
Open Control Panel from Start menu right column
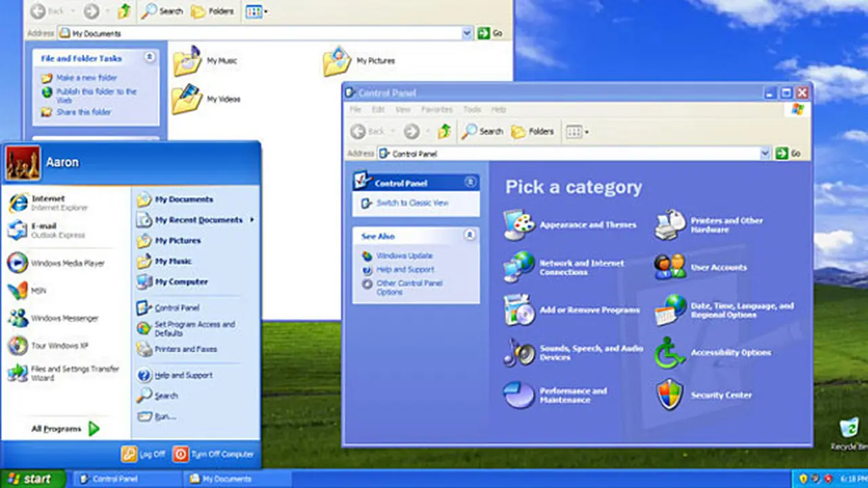click(x=168, y=308)
